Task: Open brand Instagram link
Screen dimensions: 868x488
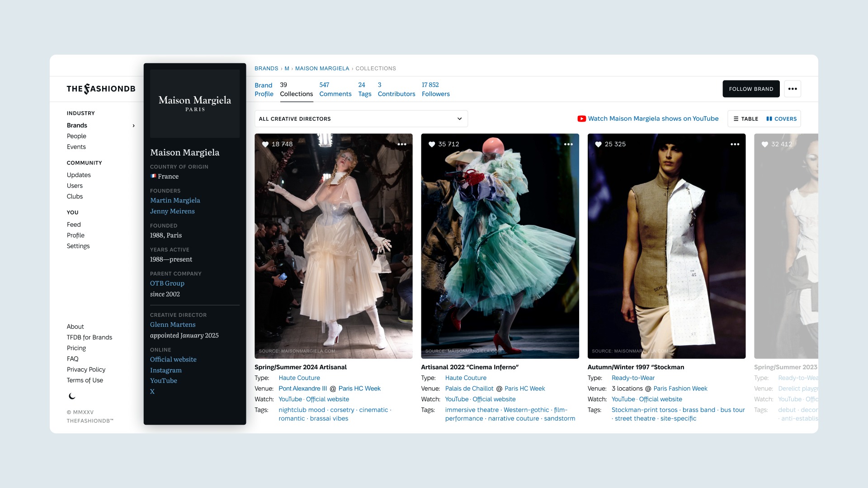Action: click(166, 370)
